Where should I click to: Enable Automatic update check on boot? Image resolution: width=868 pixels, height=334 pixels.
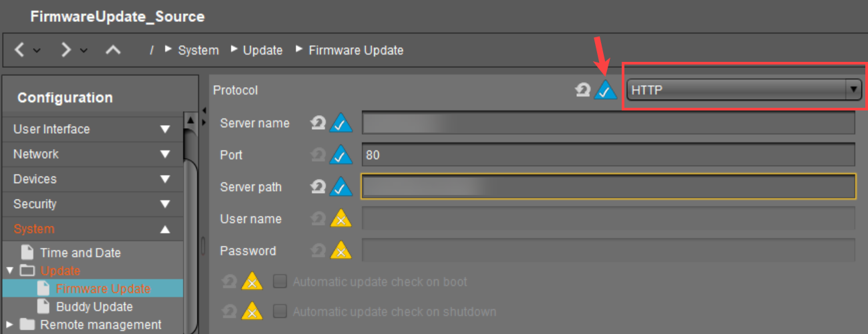[280, 282]
